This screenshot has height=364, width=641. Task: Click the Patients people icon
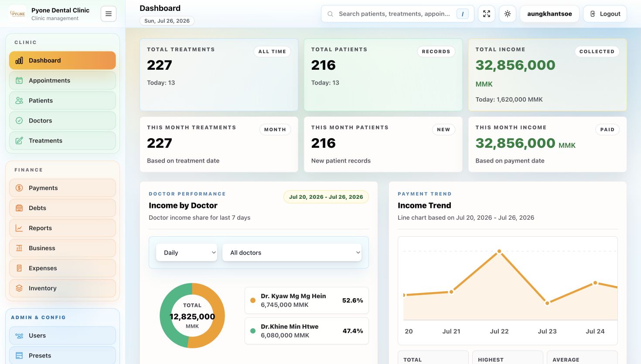19,101
